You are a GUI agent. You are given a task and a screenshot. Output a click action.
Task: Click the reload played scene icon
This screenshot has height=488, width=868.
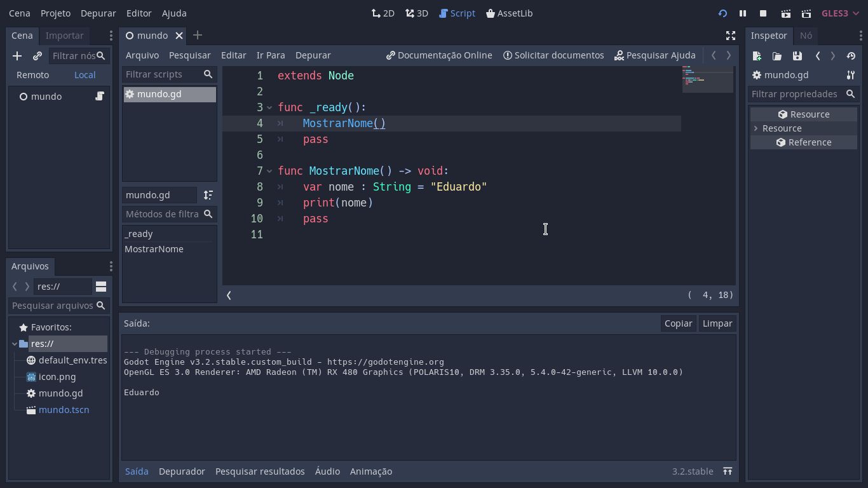722,13
